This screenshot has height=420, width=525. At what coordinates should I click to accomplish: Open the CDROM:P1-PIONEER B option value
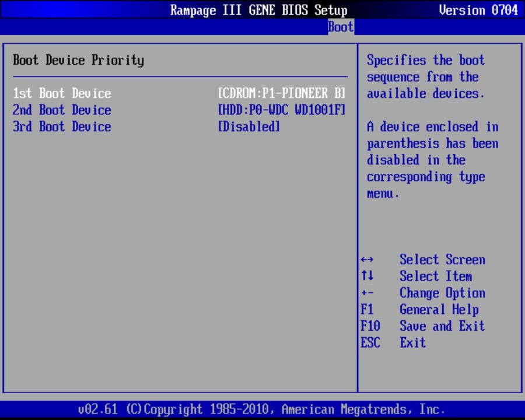(282, 93)
